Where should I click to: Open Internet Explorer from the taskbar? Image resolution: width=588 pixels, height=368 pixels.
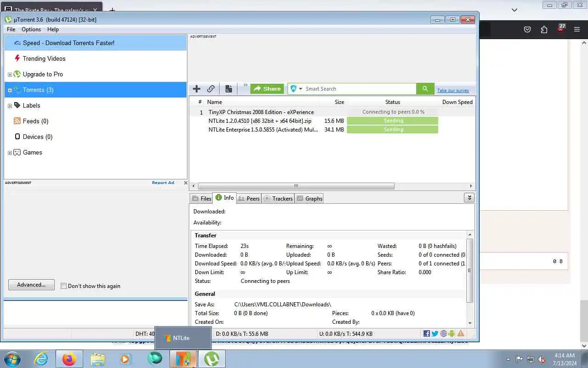pyautogui.click(x=41, y=359)
